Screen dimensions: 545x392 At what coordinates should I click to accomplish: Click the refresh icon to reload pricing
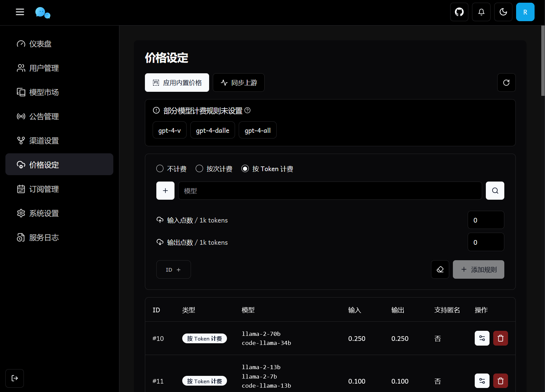point(506,82)
